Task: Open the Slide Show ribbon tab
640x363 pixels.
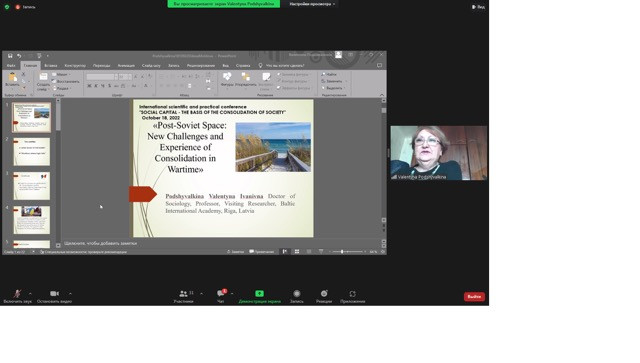Action: [151, 65]
